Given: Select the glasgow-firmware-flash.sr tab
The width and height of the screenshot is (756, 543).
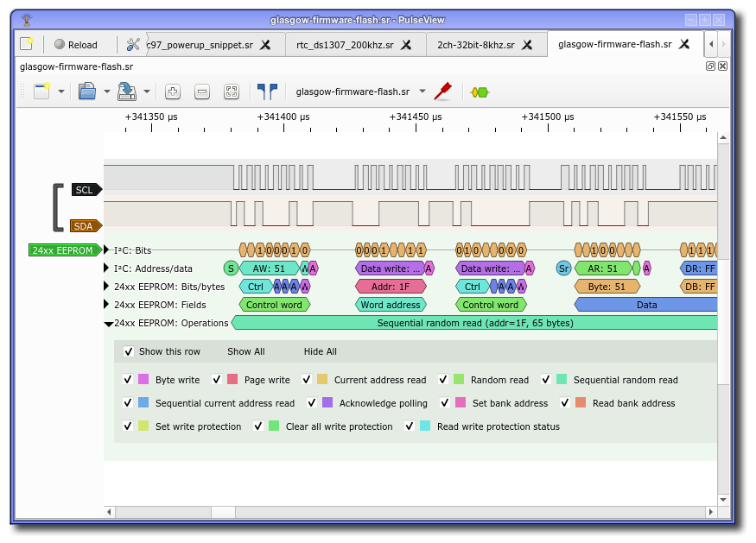Looking at the screenshot, I should point(614,44).
